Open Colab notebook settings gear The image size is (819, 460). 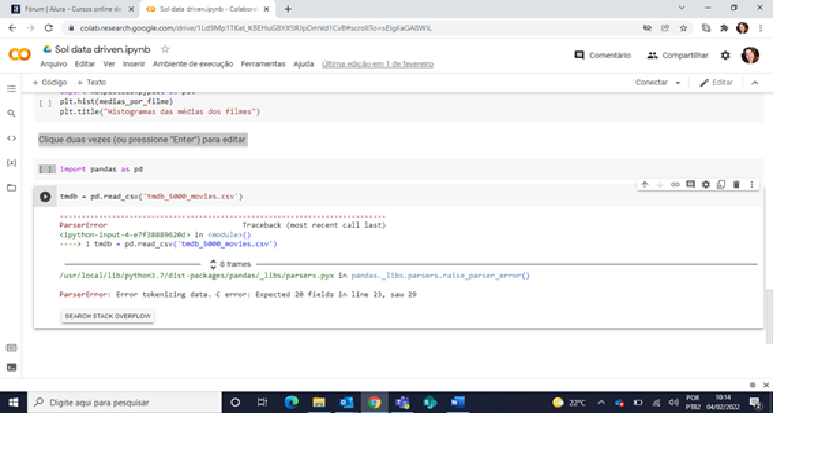[x=725, y=55]
